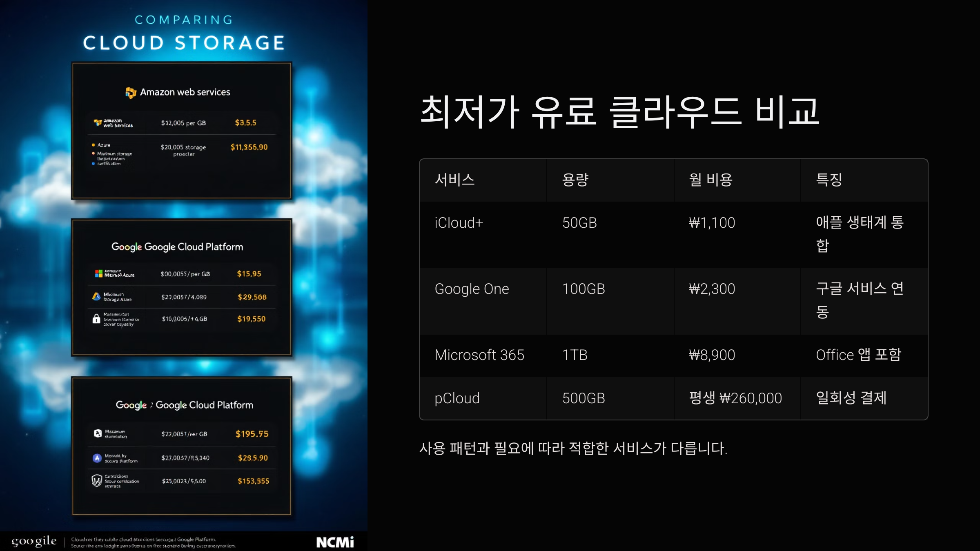Click the Amazon web services header logo icon
This screenshot has height=551, width=980.
click(x=131, y=93)
